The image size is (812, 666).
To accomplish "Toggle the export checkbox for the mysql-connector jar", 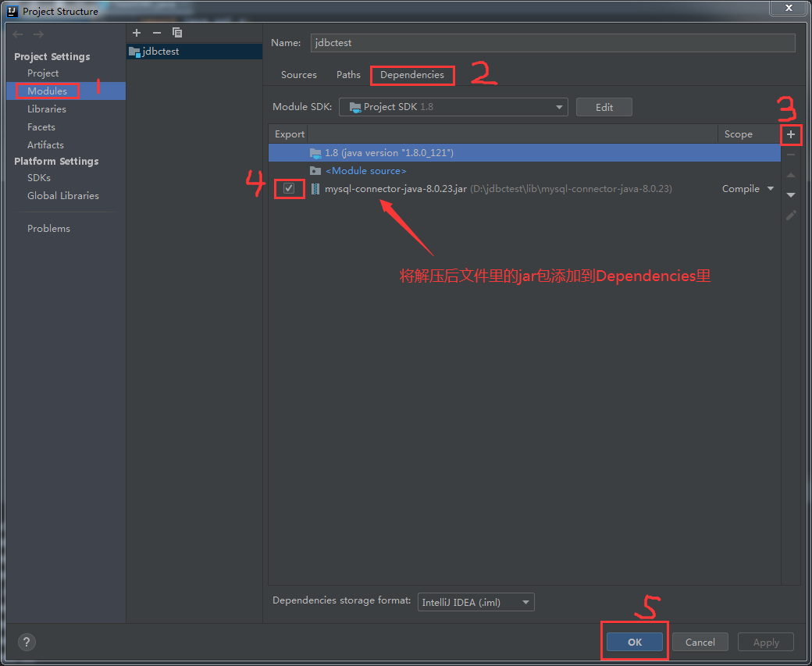I will pyautogui.click(x=289, y=188).
